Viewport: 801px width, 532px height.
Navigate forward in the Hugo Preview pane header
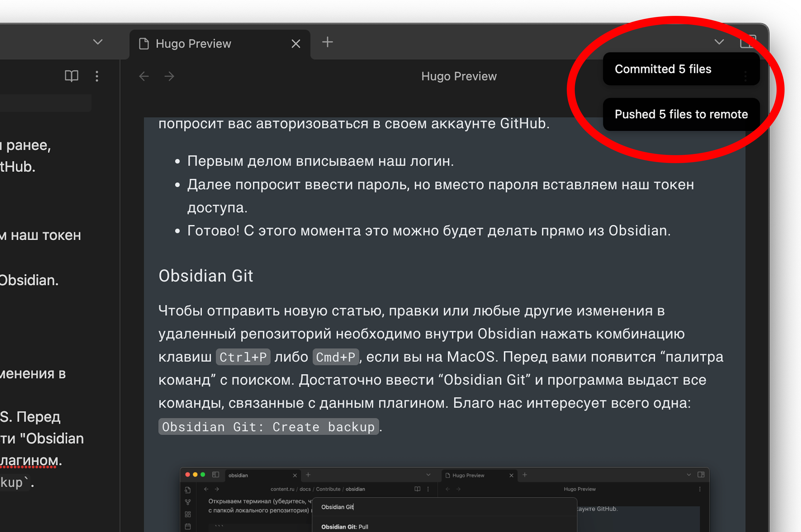pyautogui.click(x=169, y=76)
